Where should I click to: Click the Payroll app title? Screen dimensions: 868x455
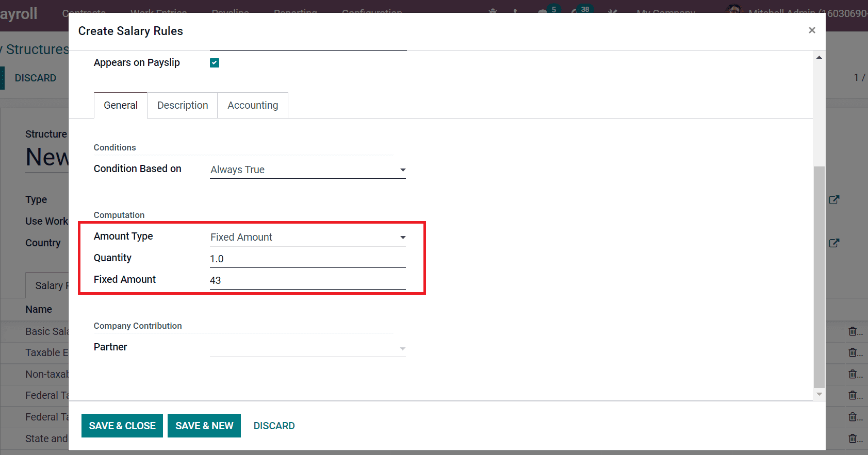(x=19, y=13)
